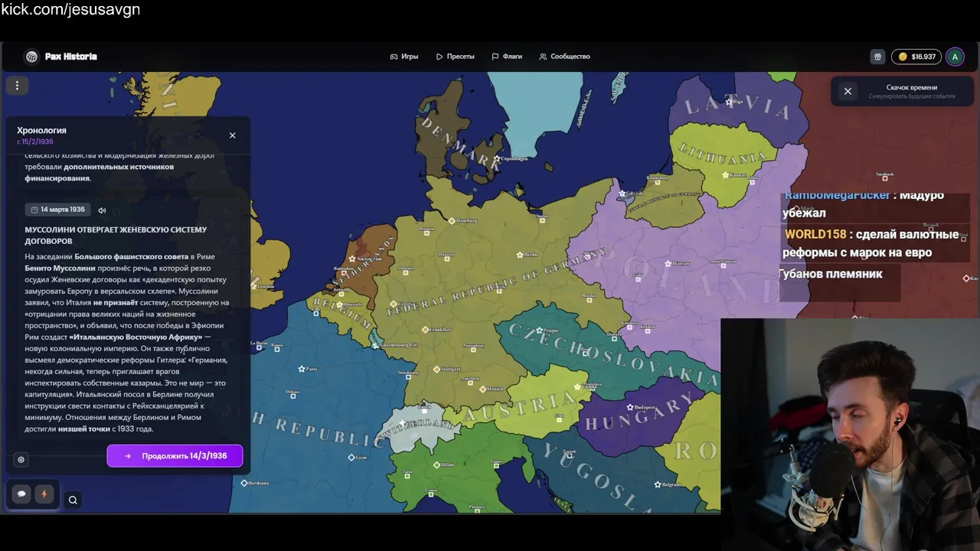This screenshot has width=980, height=551.
Task: Select the Amsterdam city marker
Action: click(352, 259)
